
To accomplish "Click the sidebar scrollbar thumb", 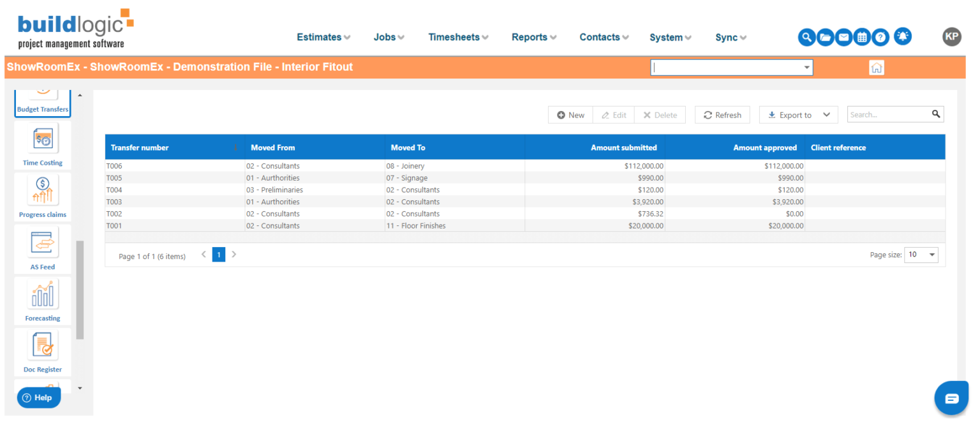I will (x=80, y=290).
